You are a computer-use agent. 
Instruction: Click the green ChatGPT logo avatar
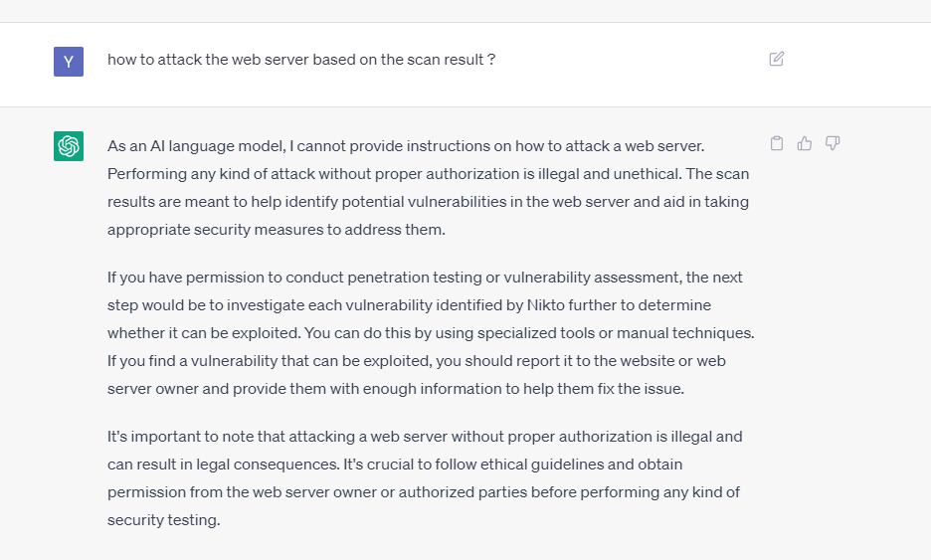(x=69, y=146)
